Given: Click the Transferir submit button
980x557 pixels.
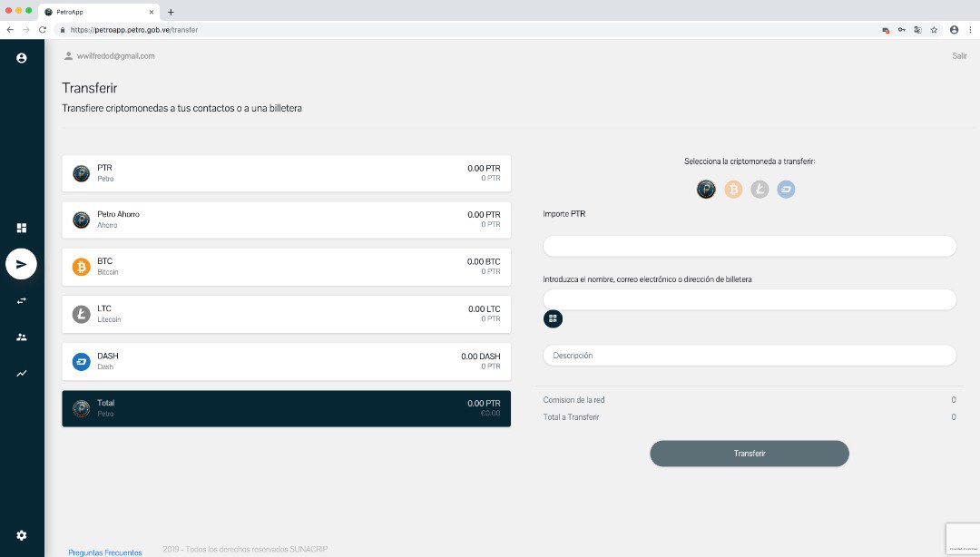Looking at the screenshot, I should tap(750, 454).
